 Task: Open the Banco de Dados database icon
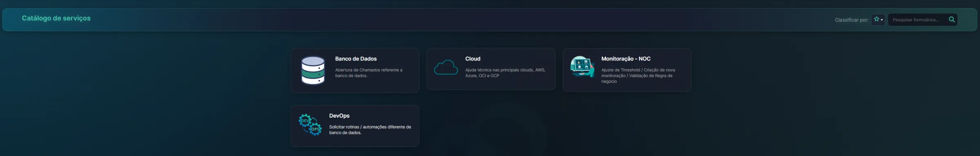pos(313,70)
